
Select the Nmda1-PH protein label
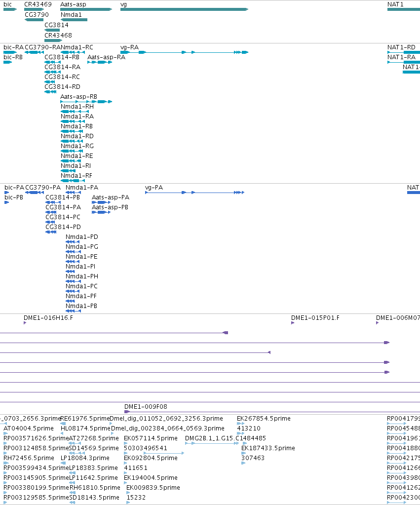[x=82, y=276]
